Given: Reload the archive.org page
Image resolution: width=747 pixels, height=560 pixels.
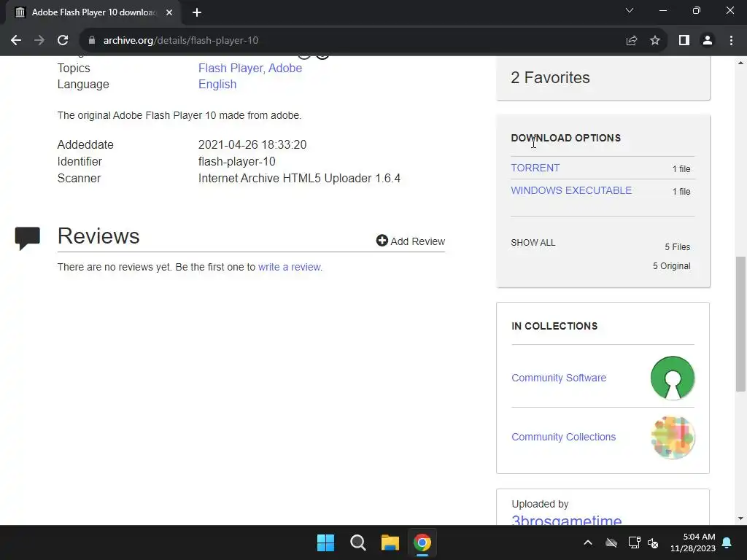Looking at the screenshot, I should click(x=63, y=41).
